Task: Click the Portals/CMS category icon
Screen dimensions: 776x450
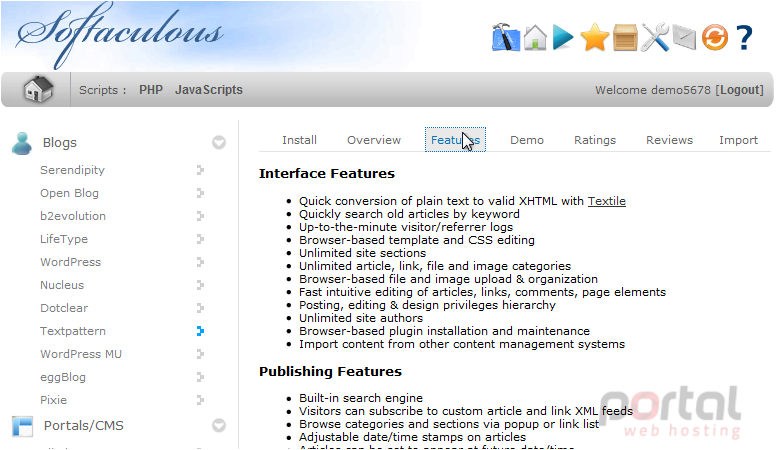Action: tap(22, 426)
